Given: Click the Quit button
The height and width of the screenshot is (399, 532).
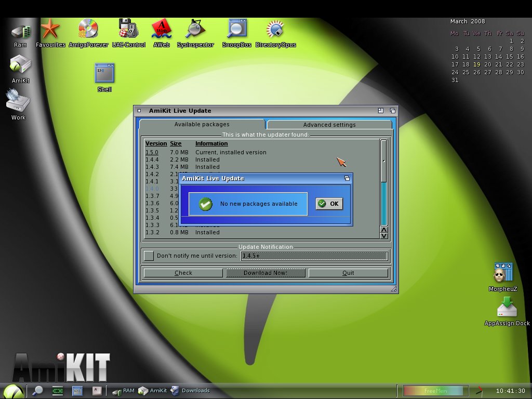Looking at the screenshot, I should [348, 273].
